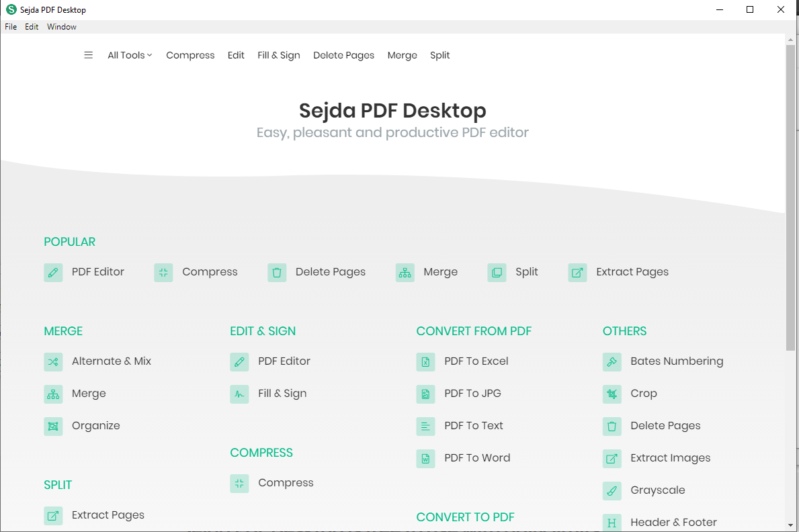Click the PDF To Text icon
The width and height of the screenshot is (799, 532).
425,427
